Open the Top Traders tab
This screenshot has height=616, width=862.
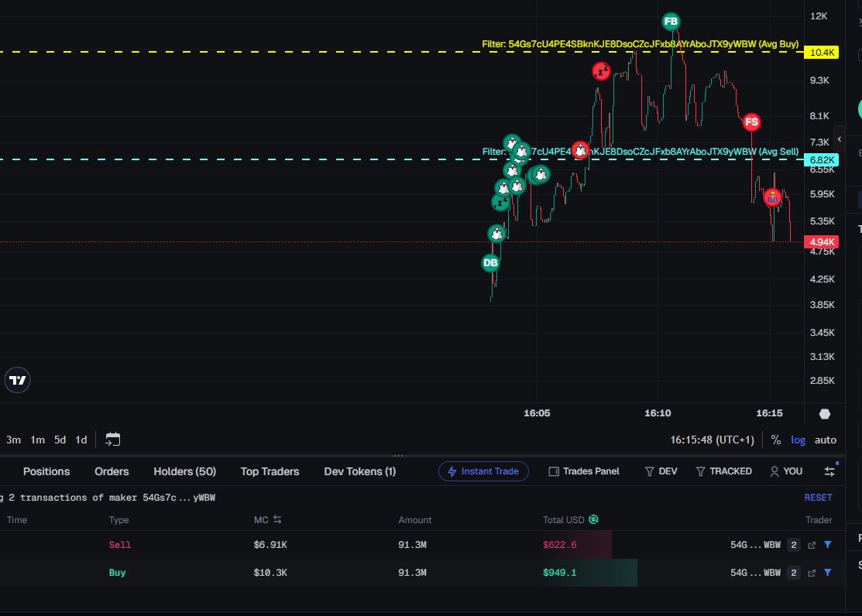tap(270, 471)
